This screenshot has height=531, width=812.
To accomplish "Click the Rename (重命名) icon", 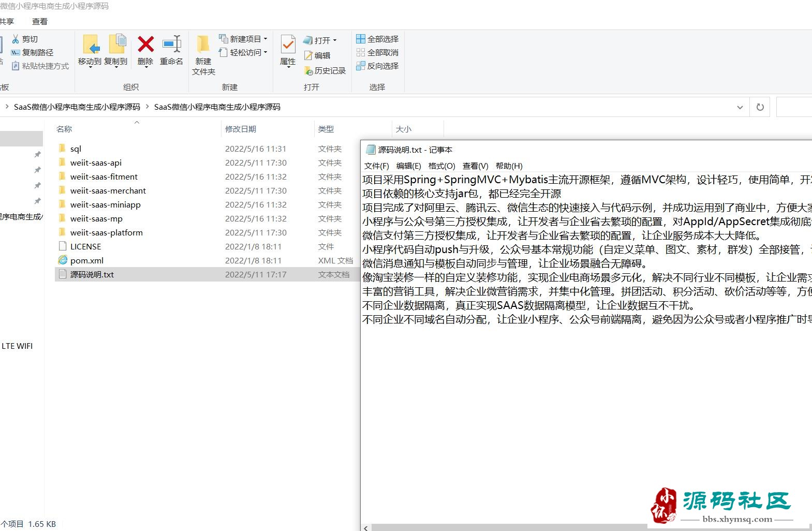I will (x=171, y=44).
